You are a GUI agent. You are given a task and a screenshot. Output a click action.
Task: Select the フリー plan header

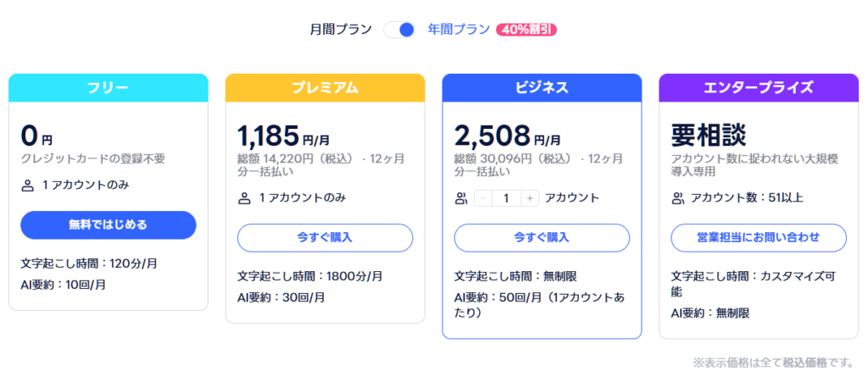click(108, 88)
